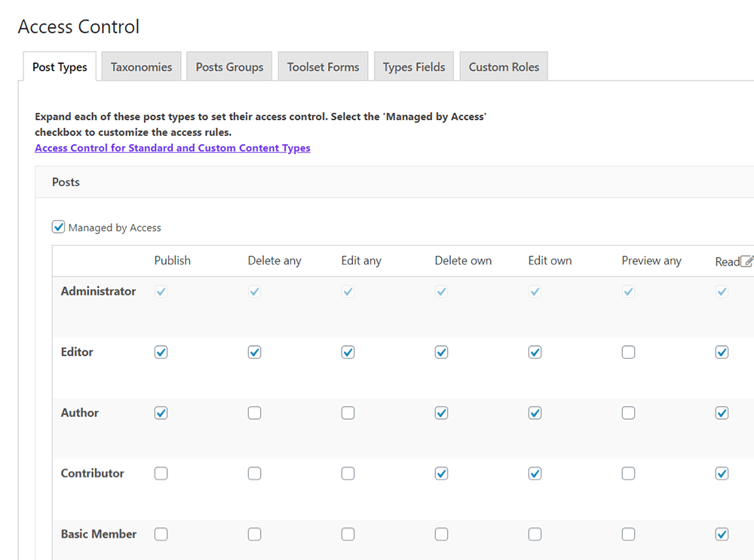754x560 pixels.
Task: Uncheck Contributor Read permission
Action: 722,473
